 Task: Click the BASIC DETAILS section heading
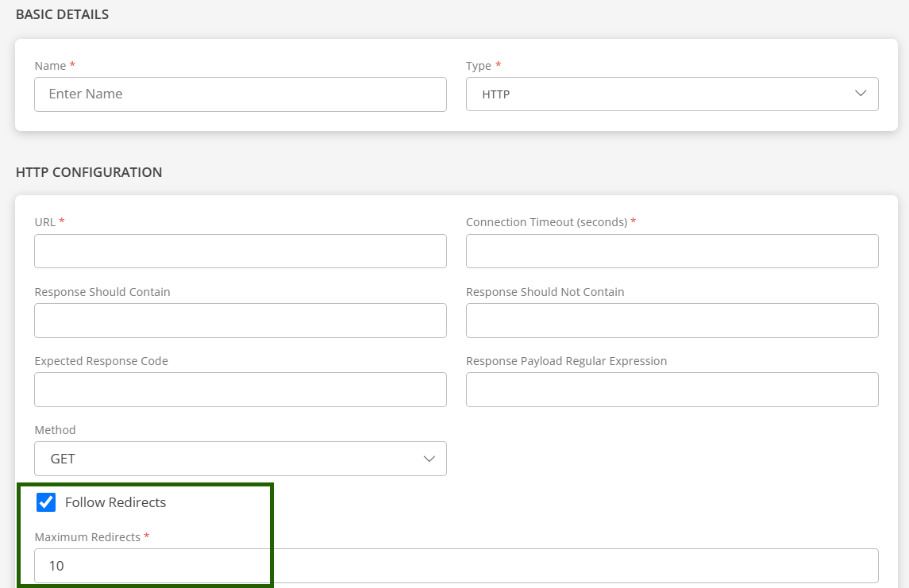[x=62, y=14]
